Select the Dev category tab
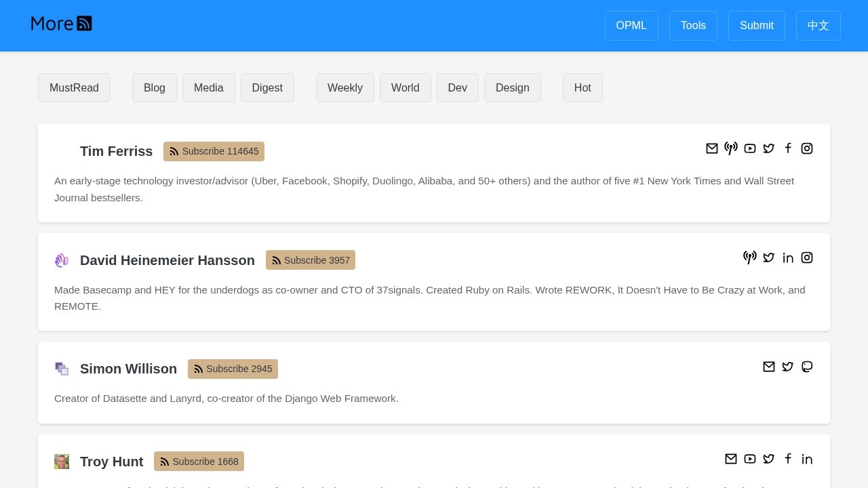Screen dimensions: 868x488 coord(458,88)
